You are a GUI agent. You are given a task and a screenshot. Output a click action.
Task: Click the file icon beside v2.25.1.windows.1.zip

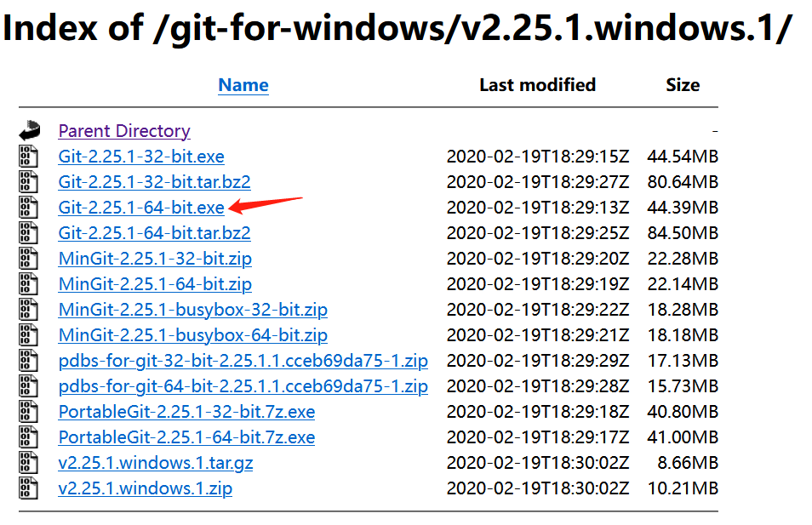coord(28,488)
